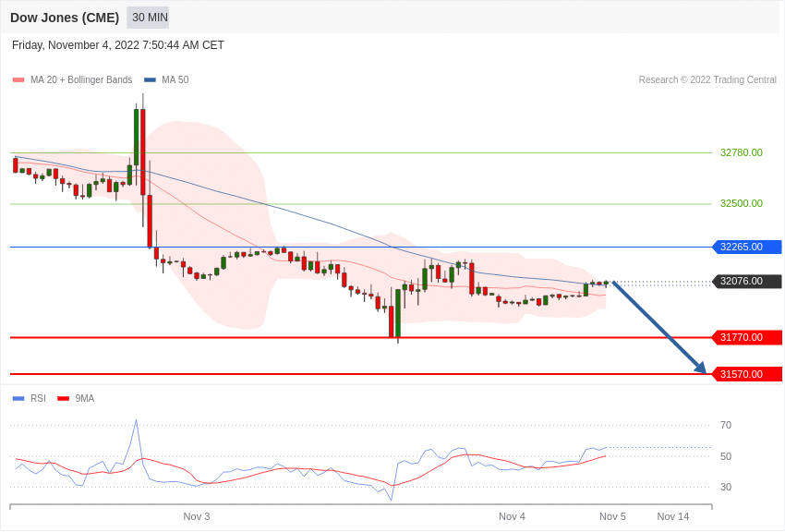Viewport: 785px width, 532px height.
Task: Click the Nov 3 axis date label
Action: point(196,516)
